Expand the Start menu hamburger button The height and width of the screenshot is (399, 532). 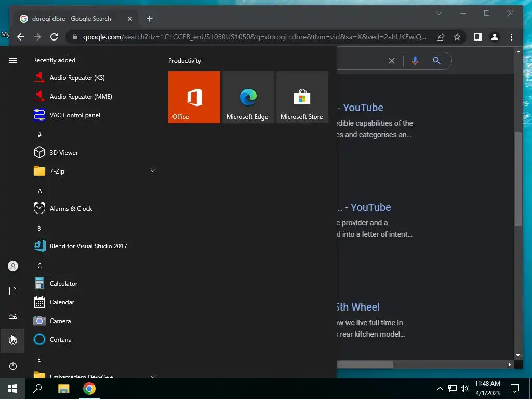[12, 60]
